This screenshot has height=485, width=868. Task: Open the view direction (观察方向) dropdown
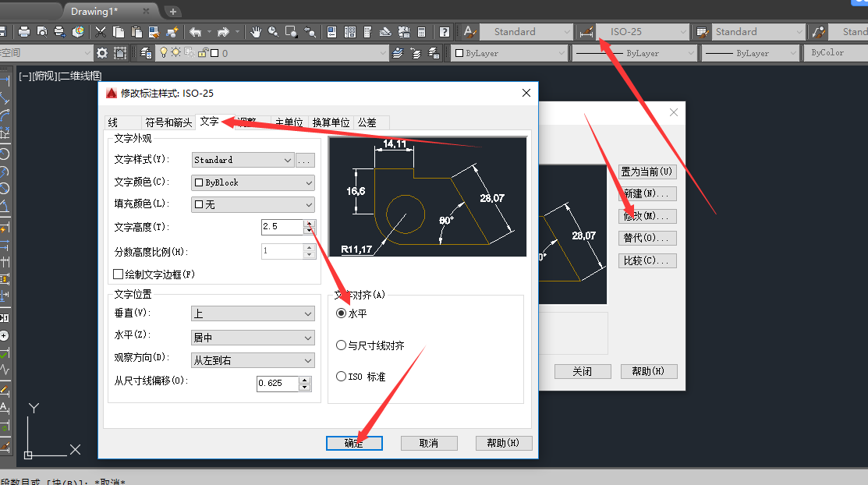coord(253,360)
